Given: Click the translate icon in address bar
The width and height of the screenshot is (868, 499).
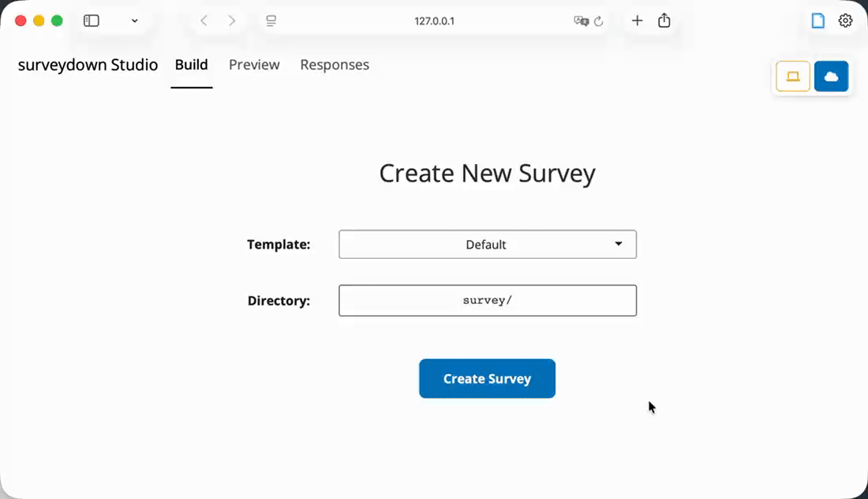Looking at the screenshot, I should click(x=581, y=21).
